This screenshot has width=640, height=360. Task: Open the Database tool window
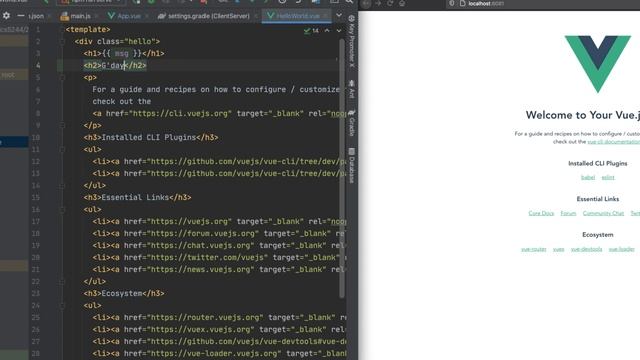351,165
